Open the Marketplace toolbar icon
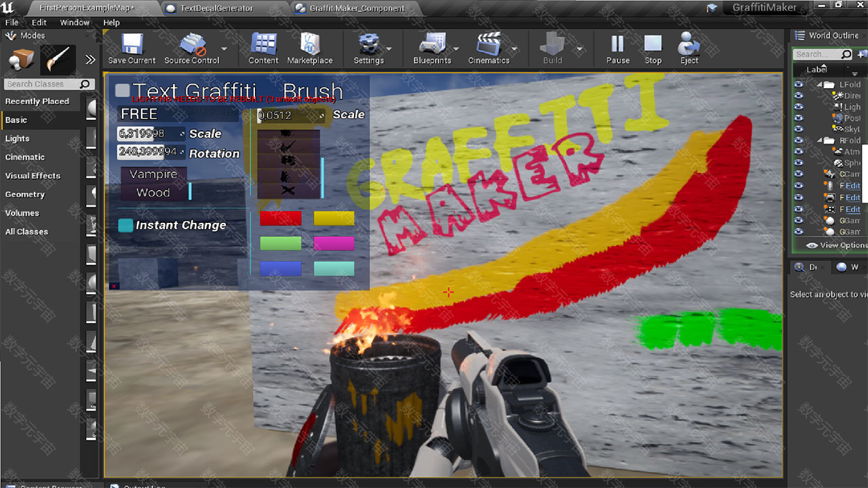868x488 pixels. coord(310,45)
